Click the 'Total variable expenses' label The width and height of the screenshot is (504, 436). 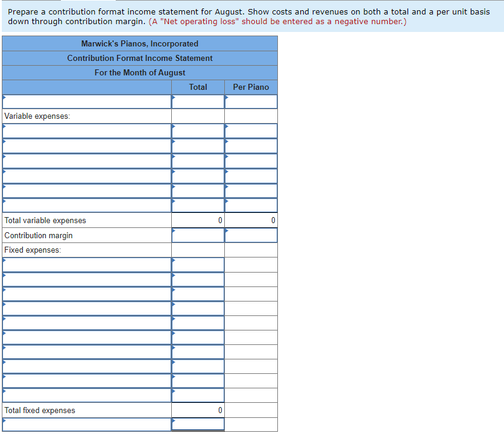45,220
